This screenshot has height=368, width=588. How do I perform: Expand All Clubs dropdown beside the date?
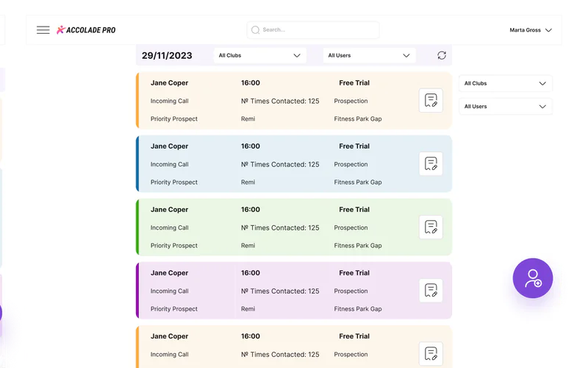tap(260, 56)
